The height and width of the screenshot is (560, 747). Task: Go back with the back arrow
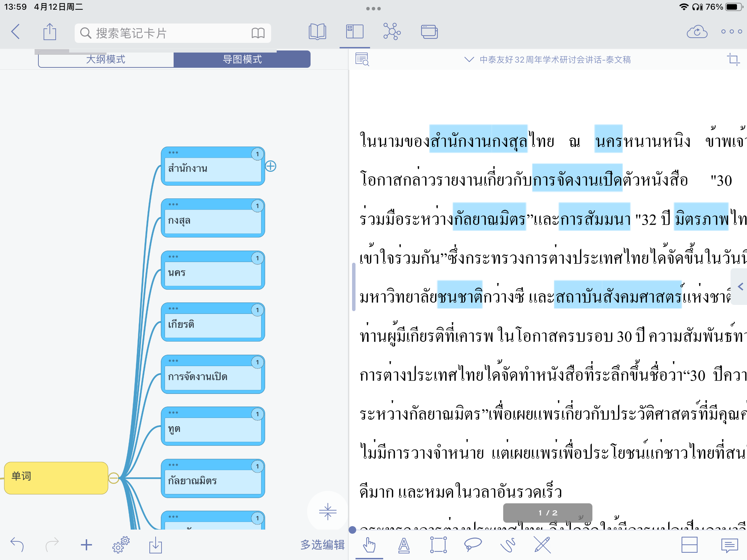[16, 32]
